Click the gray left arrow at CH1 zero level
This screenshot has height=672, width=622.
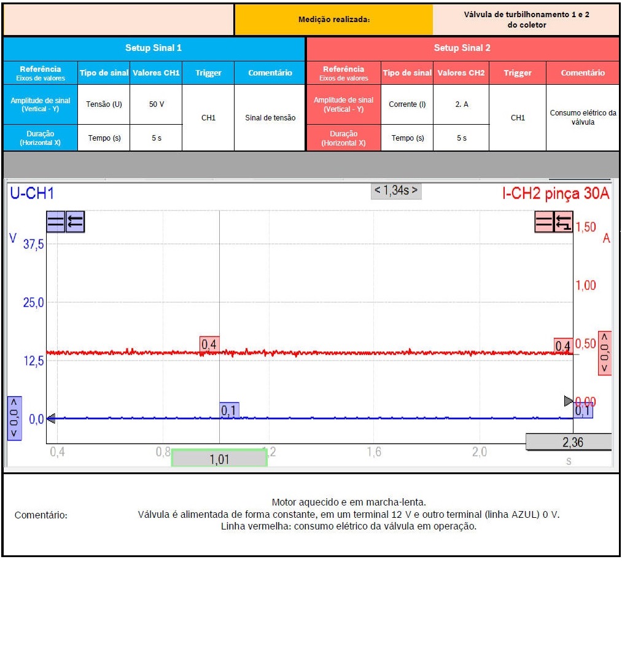(51, 419)
